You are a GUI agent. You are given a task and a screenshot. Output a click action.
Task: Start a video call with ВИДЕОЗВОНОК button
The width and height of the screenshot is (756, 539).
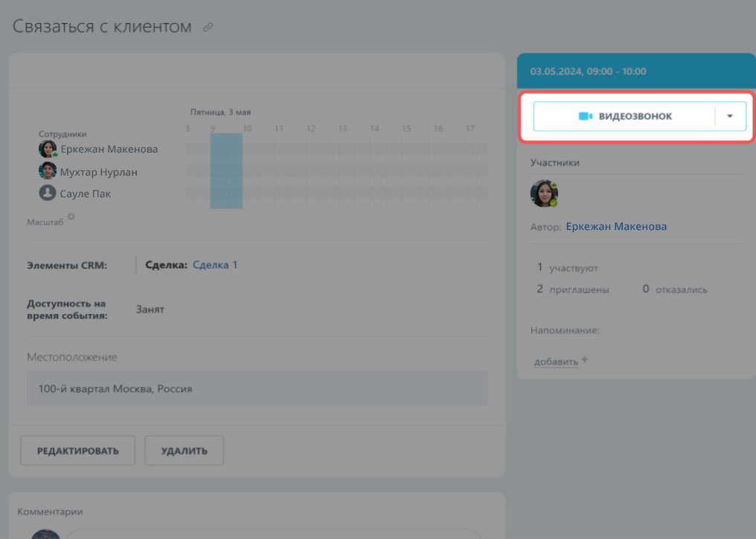pos(624,116)
